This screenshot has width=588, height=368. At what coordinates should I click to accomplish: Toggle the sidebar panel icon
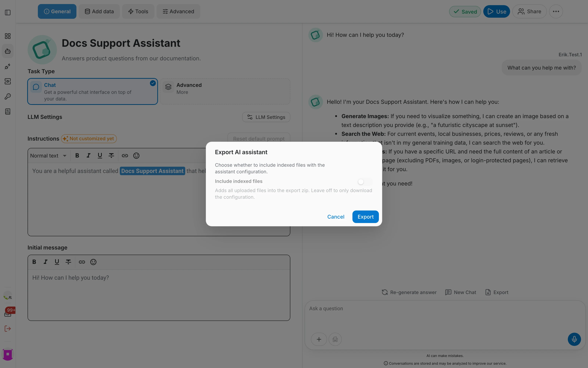tap(8, 12)
